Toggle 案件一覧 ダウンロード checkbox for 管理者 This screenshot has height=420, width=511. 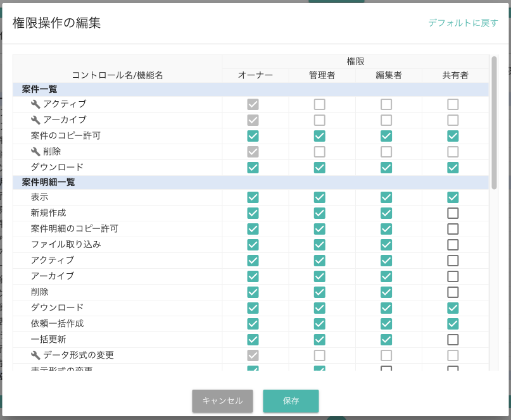point(319,168)
